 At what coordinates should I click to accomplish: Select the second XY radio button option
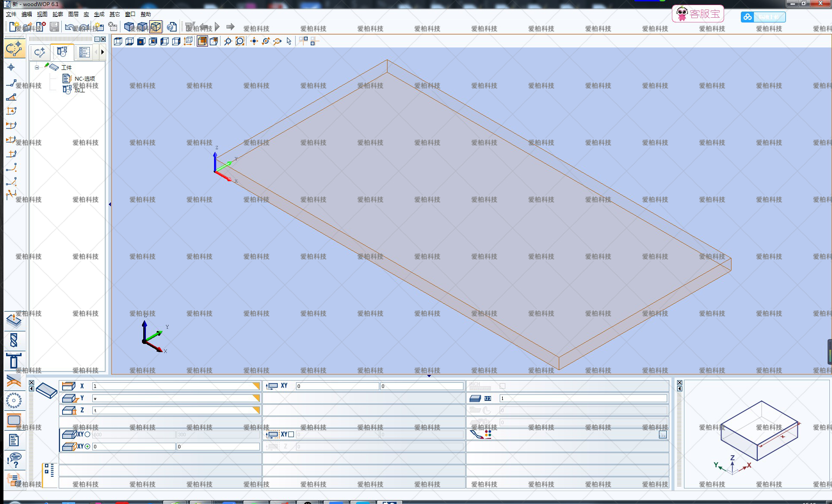click(x=88, y=447)
